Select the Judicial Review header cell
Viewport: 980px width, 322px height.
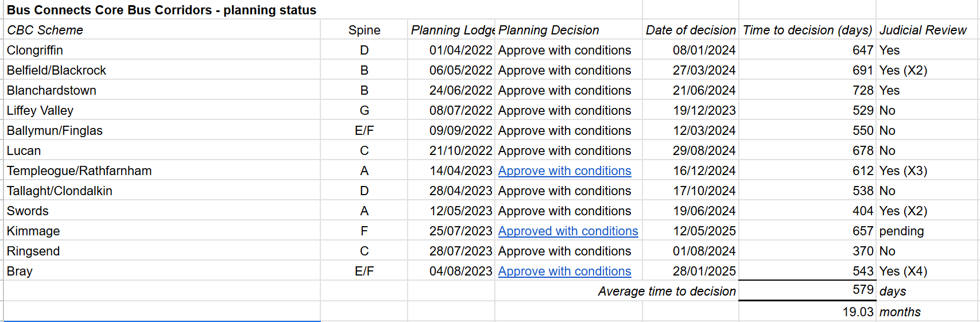927,30
